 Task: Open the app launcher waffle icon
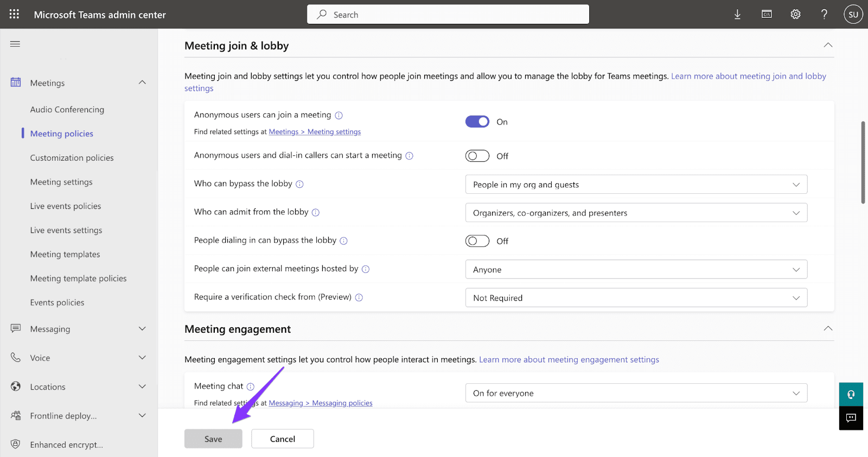pos(14,14)
